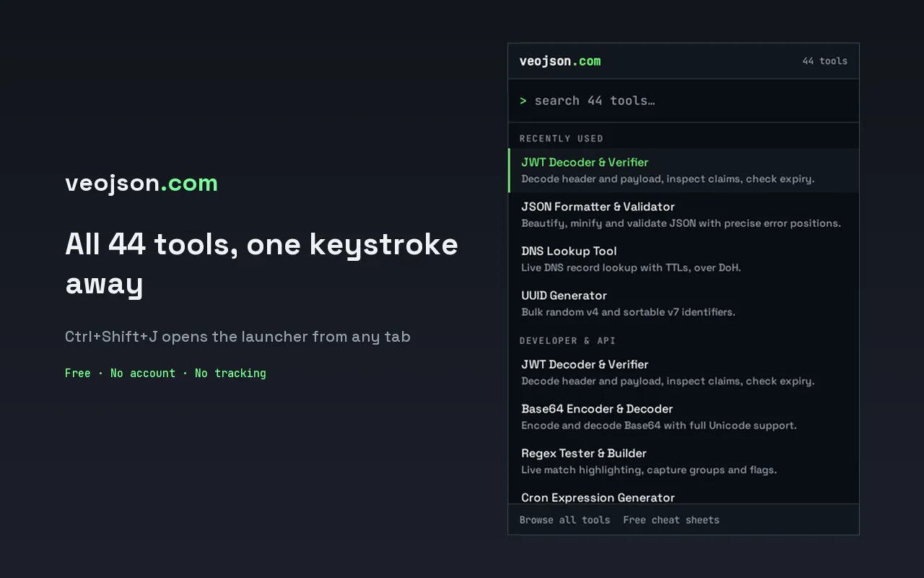Open Cron Expression Generator

[684, 495]
